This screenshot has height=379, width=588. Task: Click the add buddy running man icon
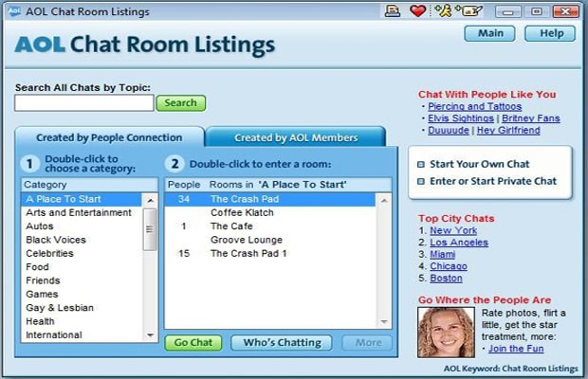point(444,10)
